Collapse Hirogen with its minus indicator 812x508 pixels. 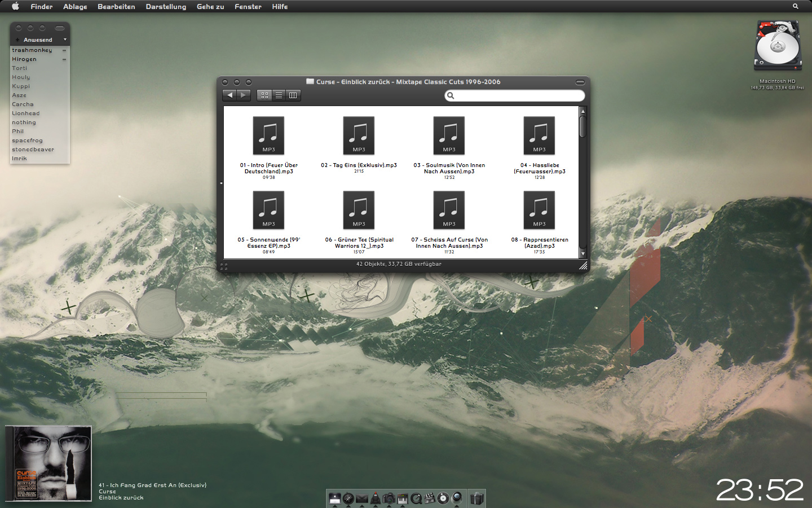pos(64,59)
